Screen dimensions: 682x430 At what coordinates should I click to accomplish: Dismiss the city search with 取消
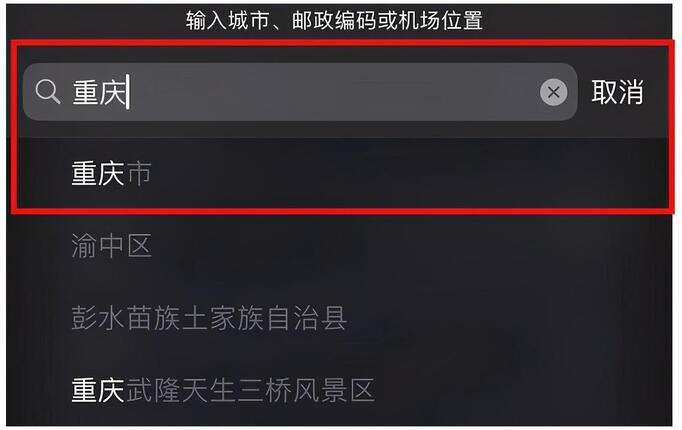[x=617, y=92]
